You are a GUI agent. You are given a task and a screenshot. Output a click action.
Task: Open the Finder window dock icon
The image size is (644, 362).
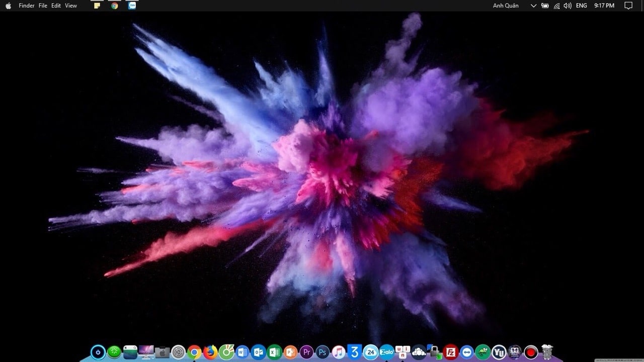pyautogui.click(x=130, y=352)
